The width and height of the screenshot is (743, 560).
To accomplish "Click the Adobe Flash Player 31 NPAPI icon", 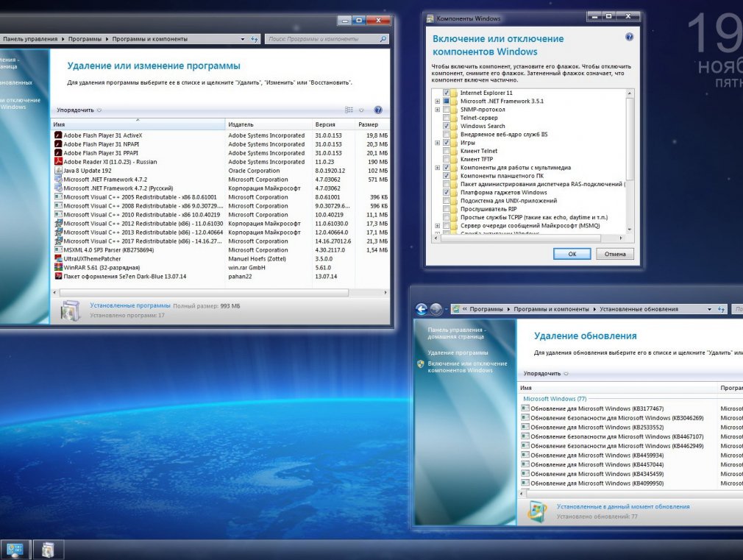I will pos(58,144).
